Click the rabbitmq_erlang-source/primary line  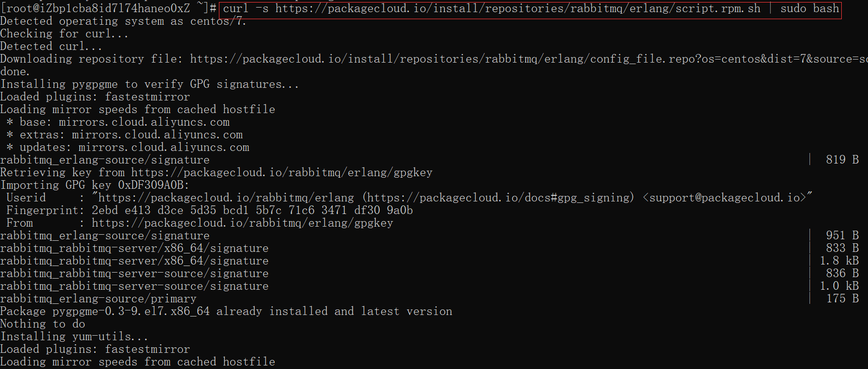click(x=98, y=299)
